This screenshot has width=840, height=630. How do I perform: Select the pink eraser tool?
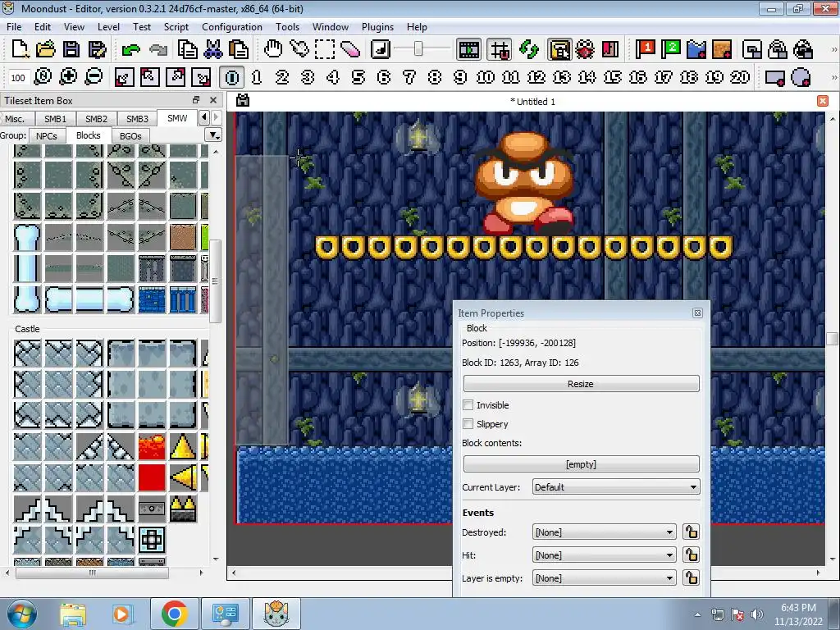pos(349,50)
